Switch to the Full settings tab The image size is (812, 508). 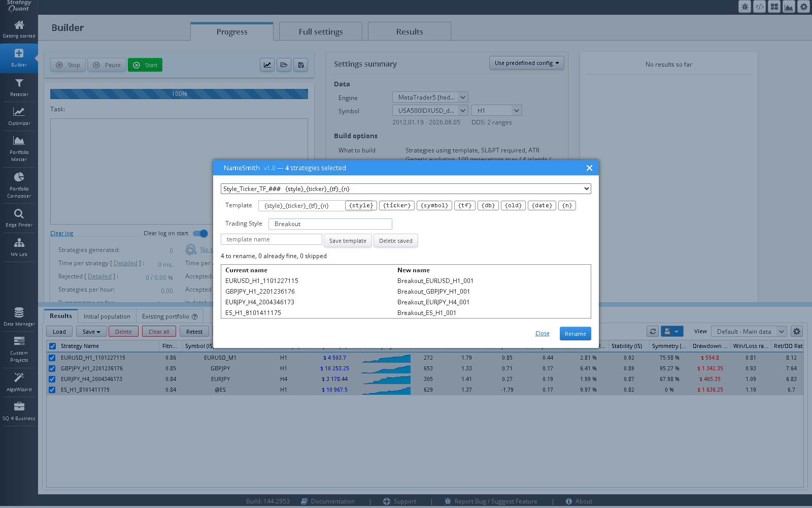[x=321, y=31]
